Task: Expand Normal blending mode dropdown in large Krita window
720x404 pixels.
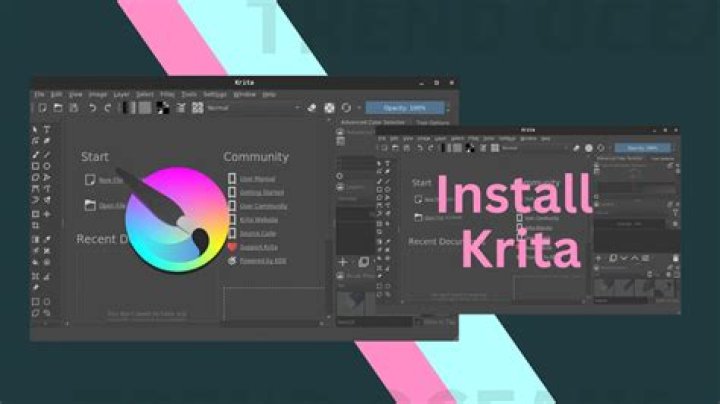Action: [x=253, y=108]
